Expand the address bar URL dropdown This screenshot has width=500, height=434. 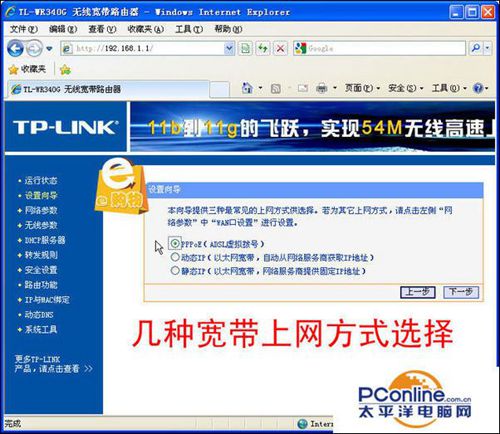(x=229, y=49)
